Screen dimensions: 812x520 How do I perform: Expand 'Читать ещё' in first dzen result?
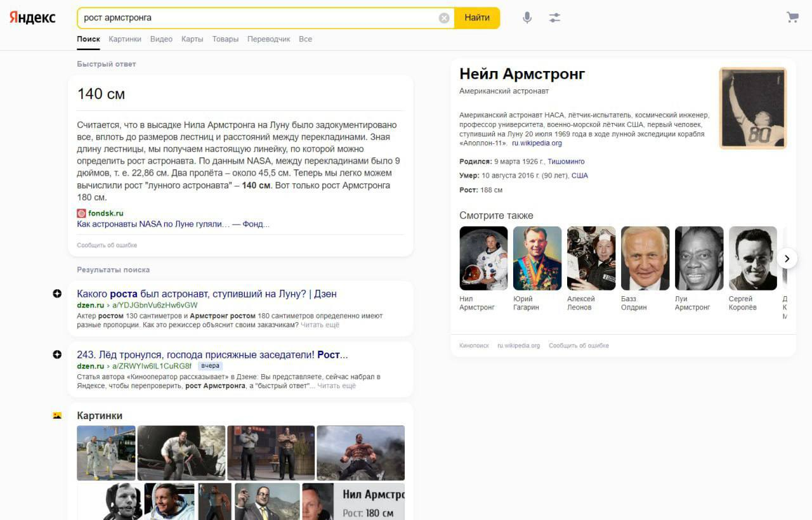point(320,325)
